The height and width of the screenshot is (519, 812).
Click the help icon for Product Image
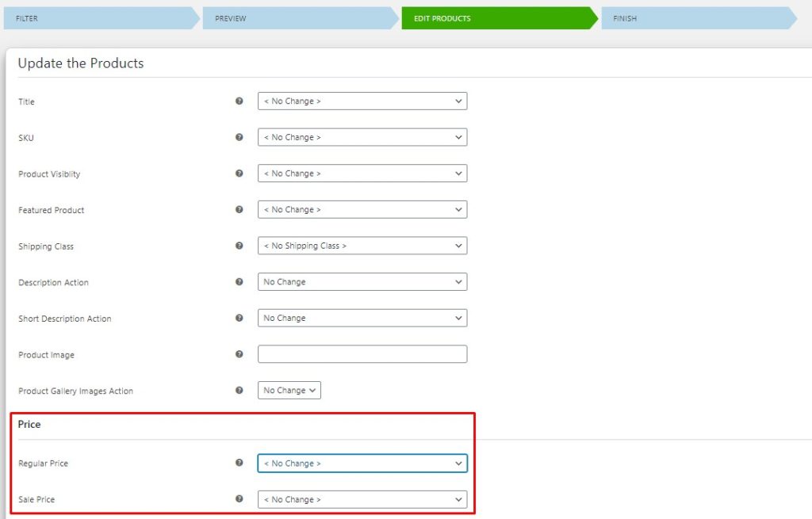coord(239,354)
